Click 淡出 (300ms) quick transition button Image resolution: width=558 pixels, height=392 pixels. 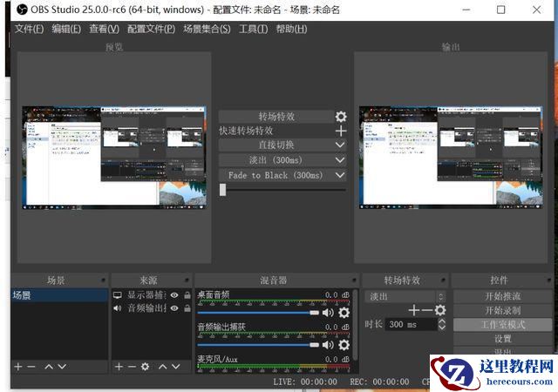point(276,160)
